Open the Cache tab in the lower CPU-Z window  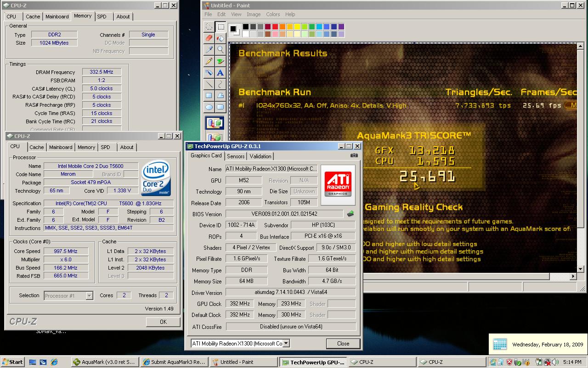pos(37,147)
